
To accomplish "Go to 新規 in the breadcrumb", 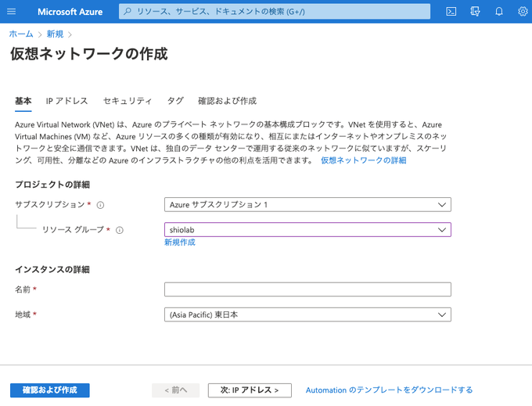I will pos(55,34).
